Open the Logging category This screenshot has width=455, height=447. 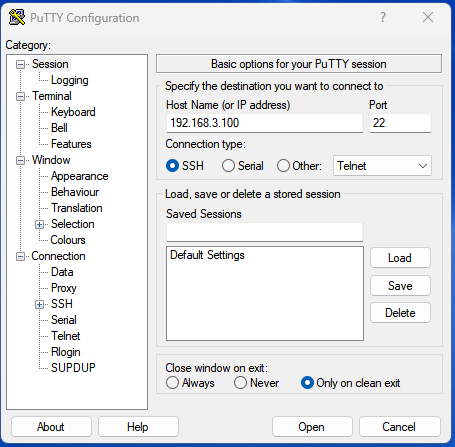(x=70, y=80)
